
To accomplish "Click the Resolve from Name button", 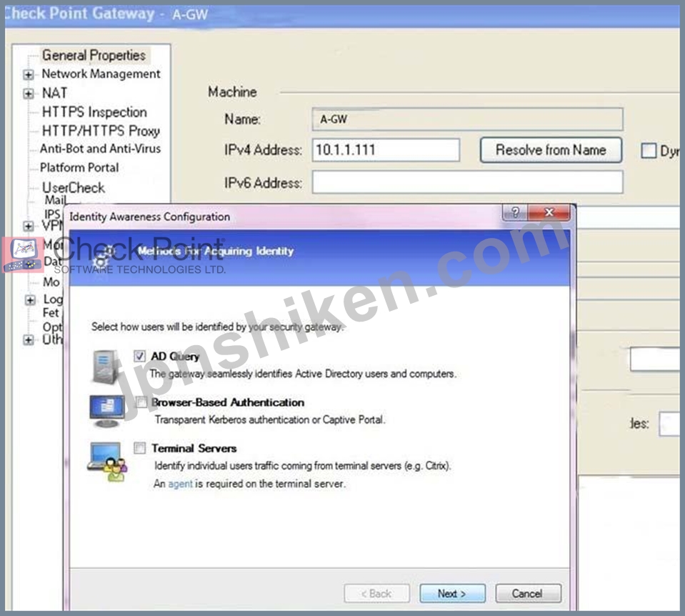I will [551, 150].
